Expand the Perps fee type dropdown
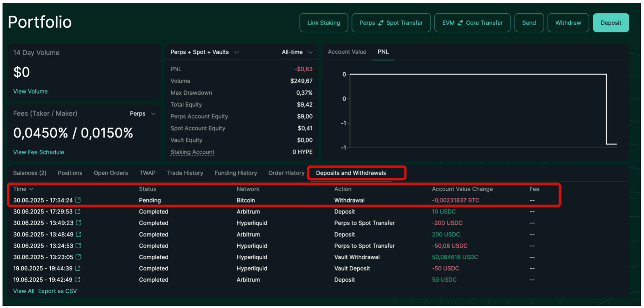Viewport: 644px width, 308px height. 143,114
